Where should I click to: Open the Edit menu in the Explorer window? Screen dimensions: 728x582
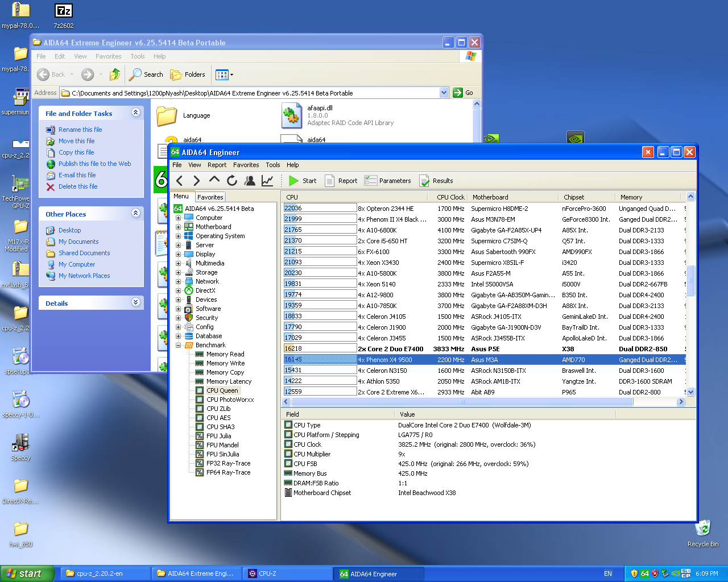pyautogui.click(x=60, y=56)
